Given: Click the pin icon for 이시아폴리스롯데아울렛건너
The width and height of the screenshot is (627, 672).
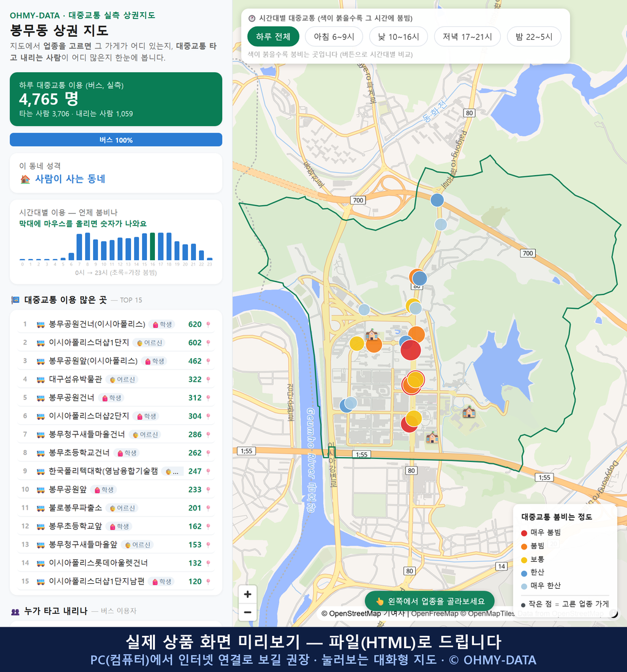Looking at the screenshot, I should 208,563.
